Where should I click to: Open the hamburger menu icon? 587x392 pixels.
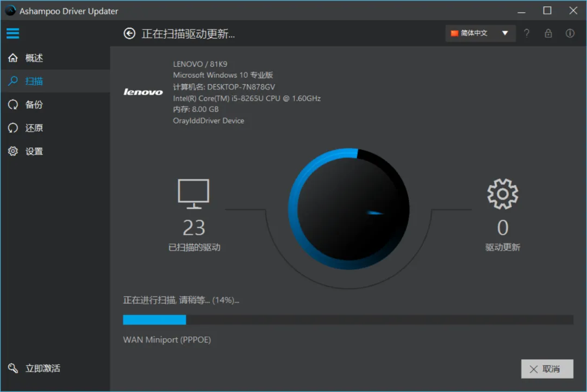coord(13,33)
